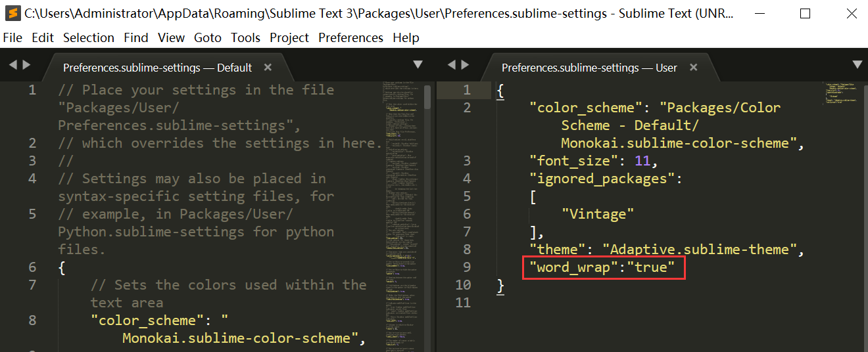Click the "Vintage" value in User settings
The image size is (868, 352).
598,214
